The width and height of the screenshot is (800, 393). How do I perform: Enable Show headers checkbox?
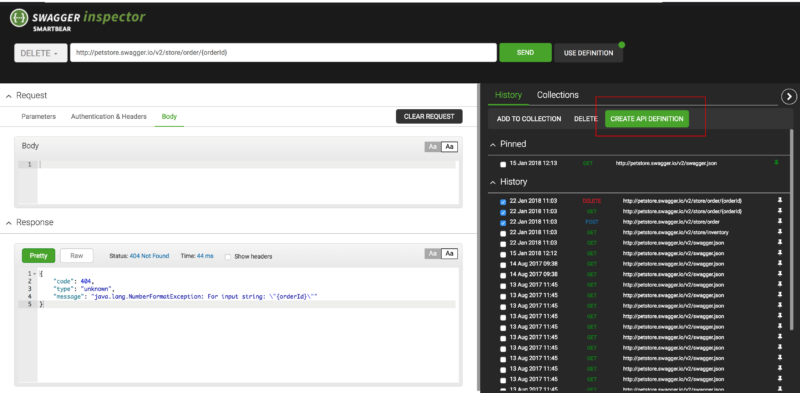228,257
